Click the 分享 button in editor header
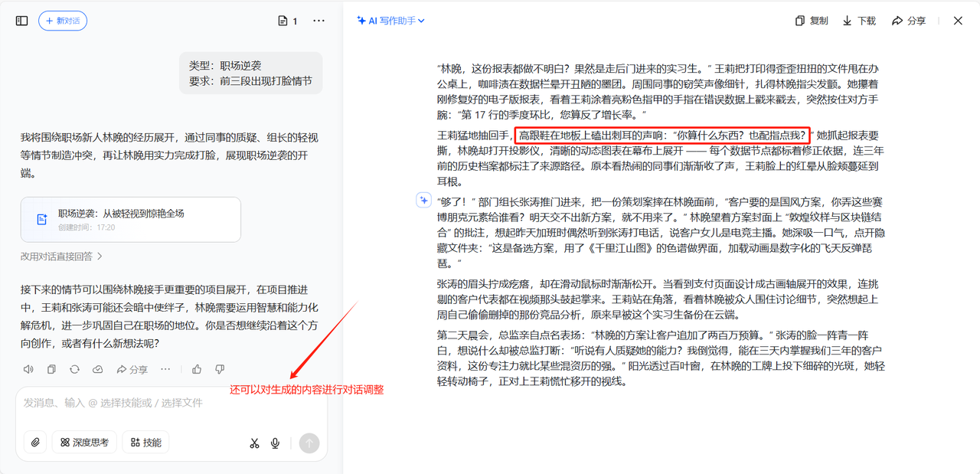Screen dimensions: 980x474 tap(909, 21)
